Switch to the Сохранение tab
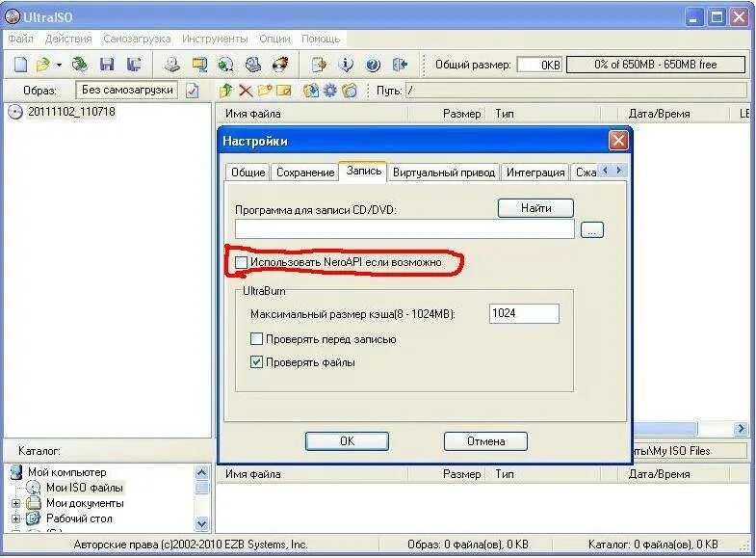 [x=305, y=173]
